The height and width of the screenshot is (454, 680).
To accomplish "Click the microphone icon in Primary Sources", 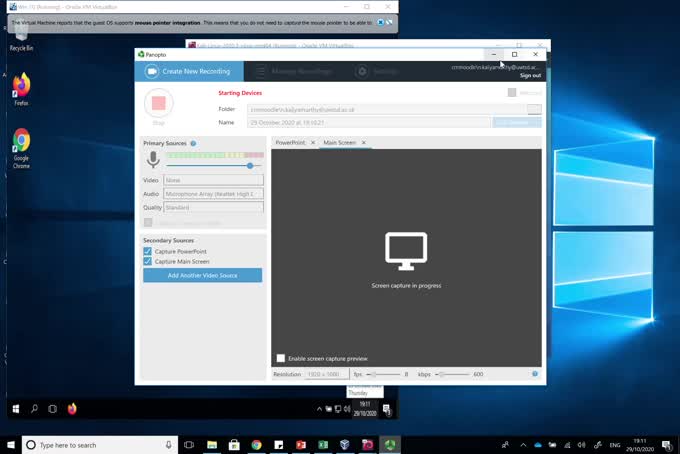I will (x=153, y=160).
